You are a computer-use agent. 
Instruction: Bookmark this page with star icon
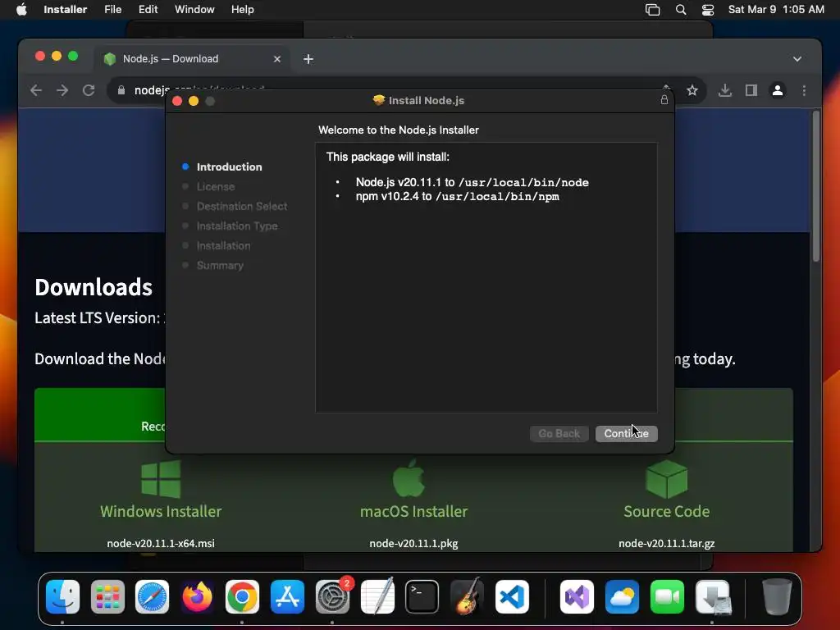(x=692, y=90)
